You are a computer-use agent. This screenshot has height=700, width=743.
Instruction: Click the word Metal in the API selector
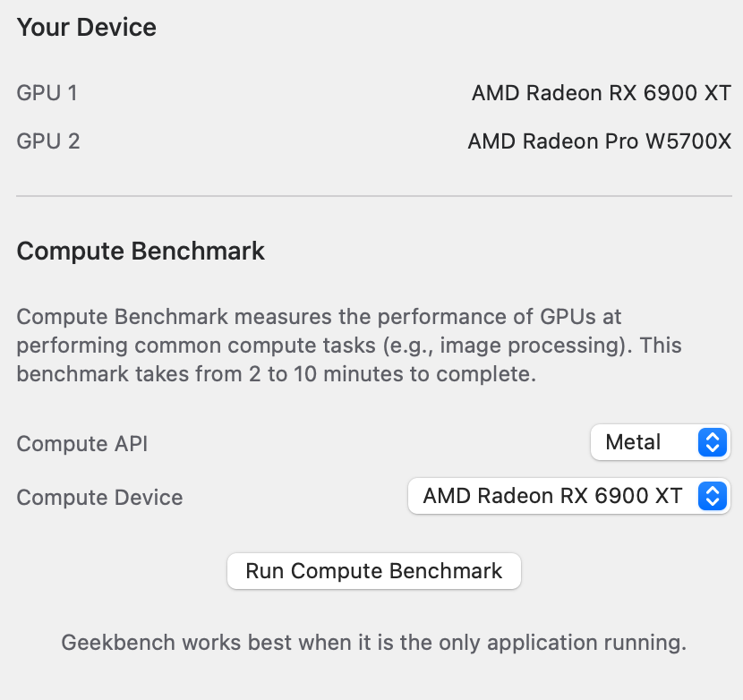[x=633, y=442]
